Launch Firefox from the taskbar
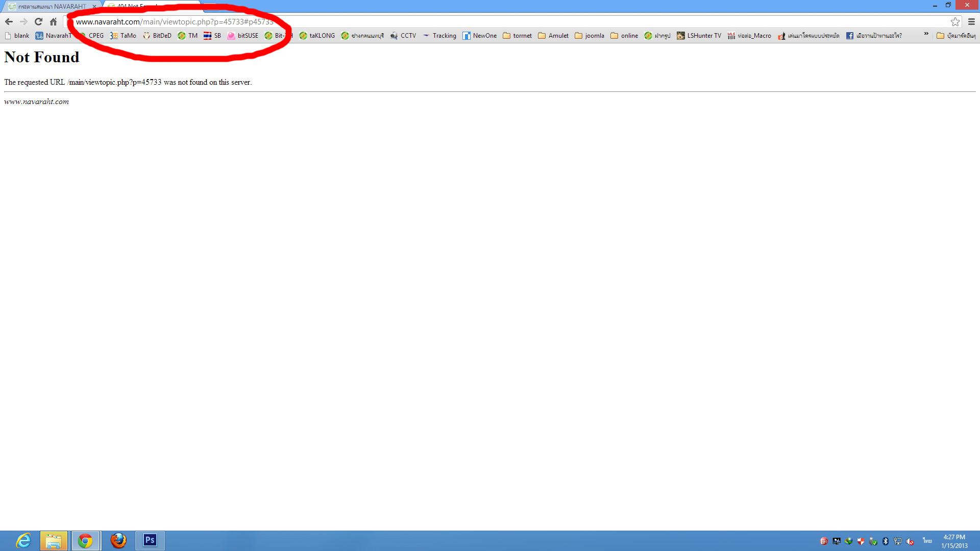The width and height of the screenshot is (980, 551). pyautogui.click(x=118, y=540)
